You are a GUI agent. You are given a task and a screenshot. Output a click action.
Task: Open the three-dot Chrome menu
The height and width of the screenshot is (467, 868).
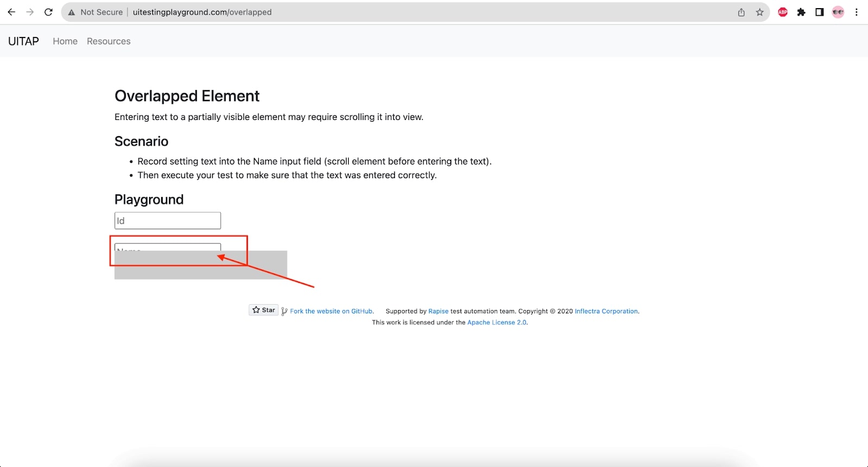(856, 11)
